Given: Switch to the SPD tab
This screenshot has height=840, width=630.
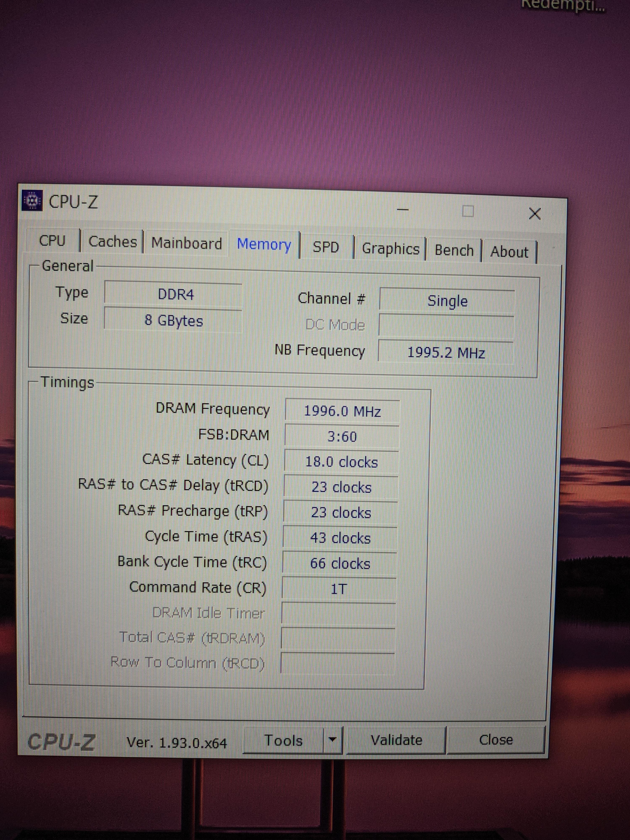Looking at the screenshot, I should (326, 247).
